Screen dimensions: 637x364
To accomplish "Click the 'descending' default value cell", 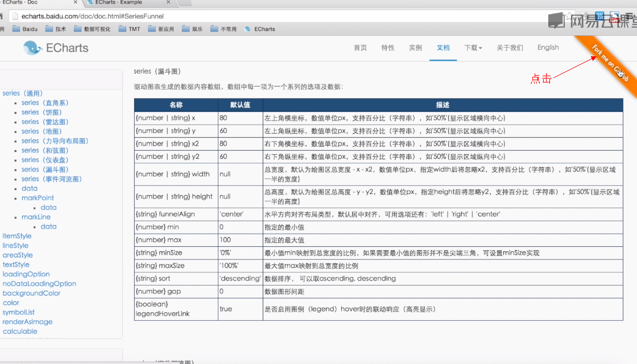I will (x=240, y=278).
